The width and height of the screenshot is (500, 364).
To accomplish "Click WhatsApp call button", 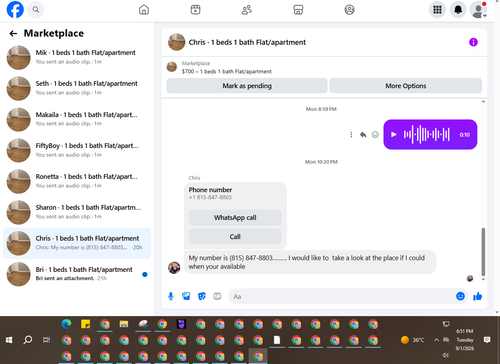I will [x=235, y=217].
